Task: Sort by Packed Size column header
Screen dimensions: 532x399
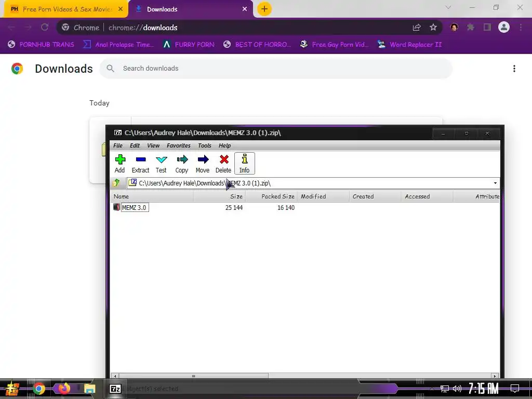Action: click(271, 196)
